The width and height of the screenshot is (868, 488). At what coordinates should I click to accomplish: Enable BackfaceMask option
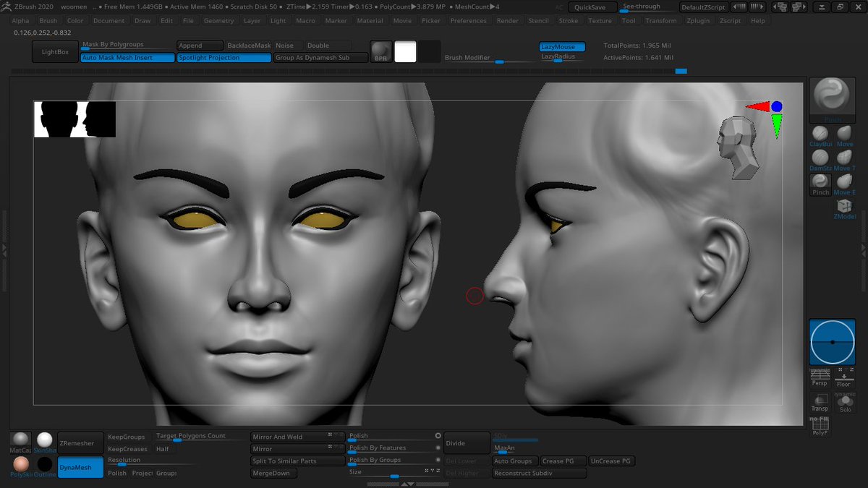point(248,46)
